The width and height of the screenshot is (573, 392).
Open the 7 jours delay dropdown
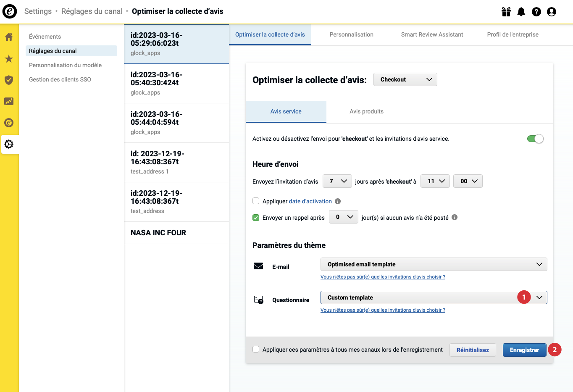(x=337, y=181)
